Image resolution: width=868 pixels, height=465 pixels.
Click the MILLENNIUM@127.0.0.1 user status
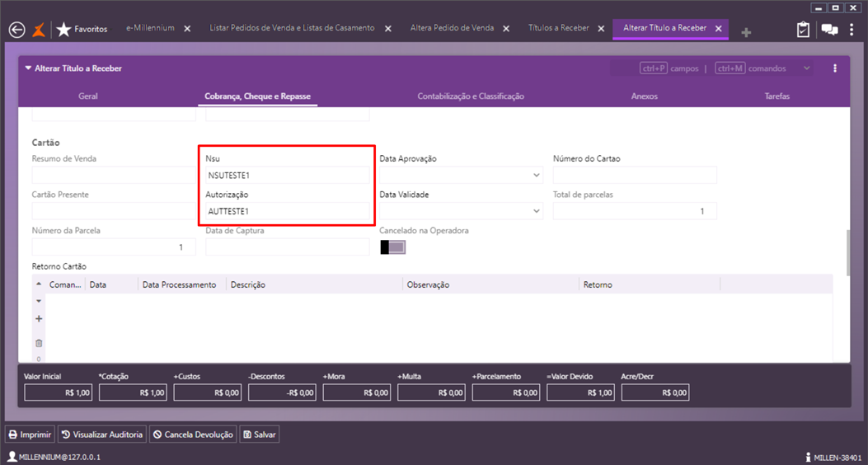click(54, 458)
